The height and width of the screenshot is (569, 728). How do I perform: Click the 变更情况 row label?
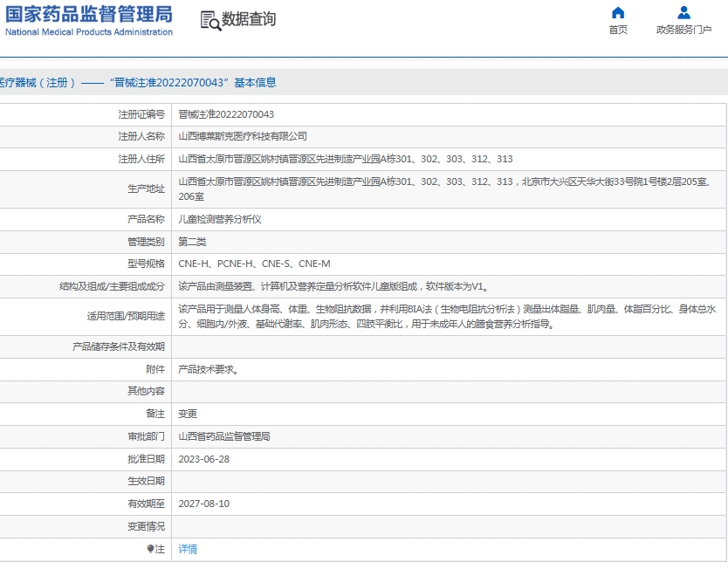pos(147,526)
